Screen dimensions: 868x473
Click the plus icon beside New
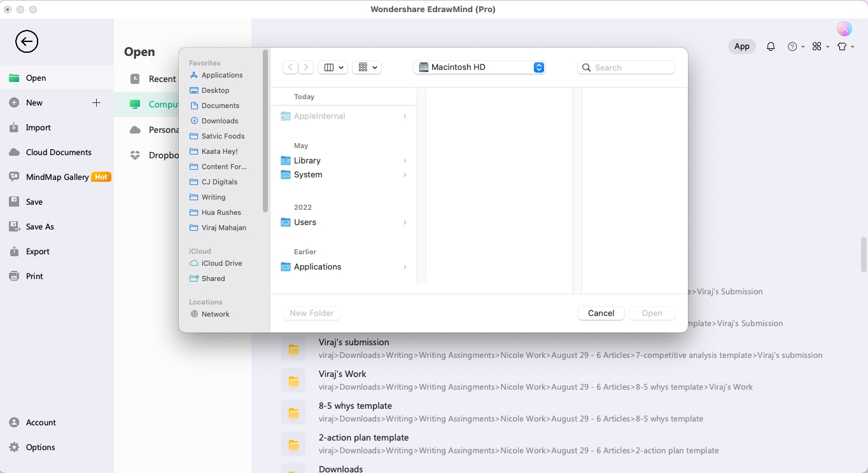pos(96,102)
